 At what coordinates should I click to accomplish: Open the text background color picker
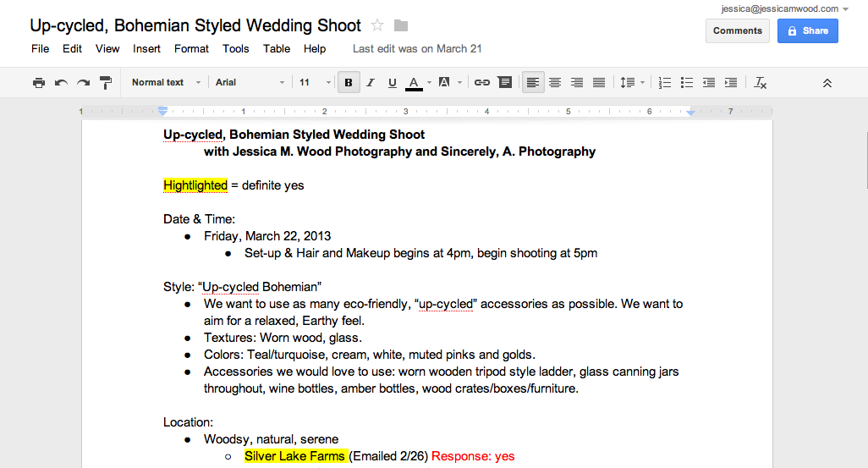(x=444, y=83)
